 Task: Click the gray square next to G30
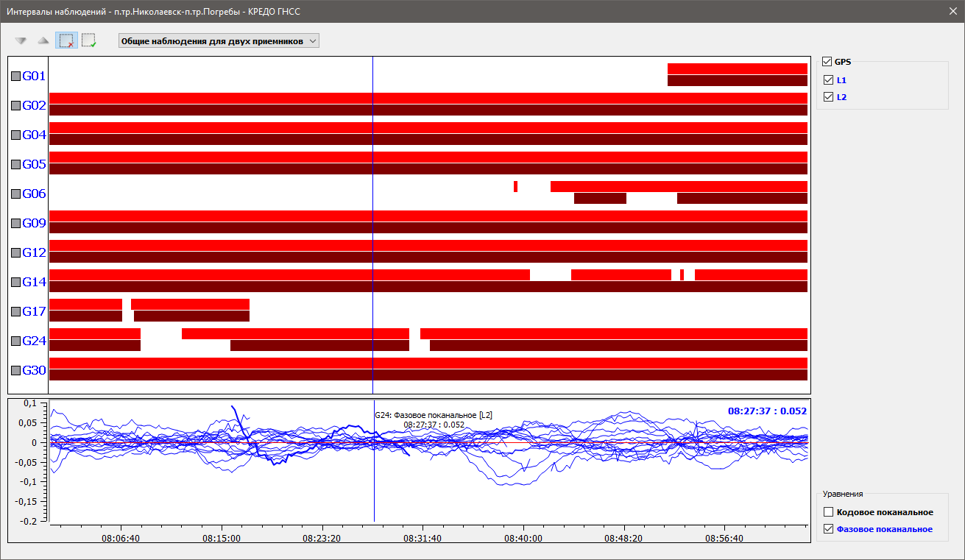point(15,370)
